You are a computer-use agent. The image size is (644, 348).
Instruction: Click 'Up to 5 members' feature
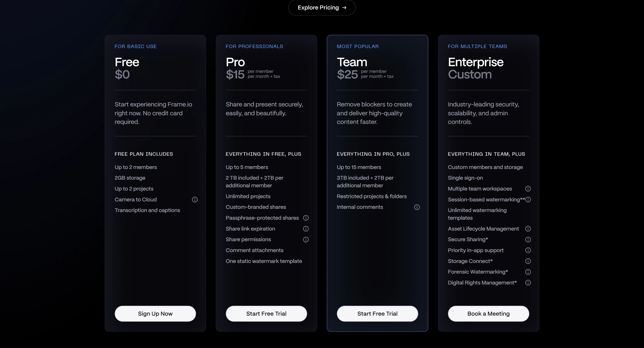tap(247, 167)
